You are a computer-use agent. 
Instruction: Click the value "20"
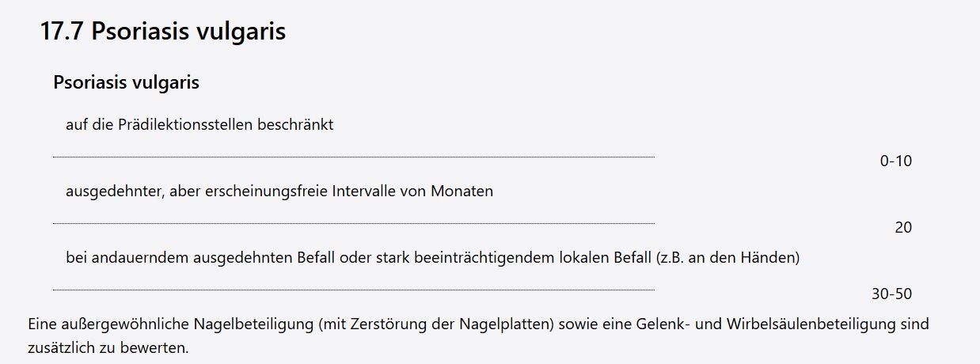[x=903, y=228]
